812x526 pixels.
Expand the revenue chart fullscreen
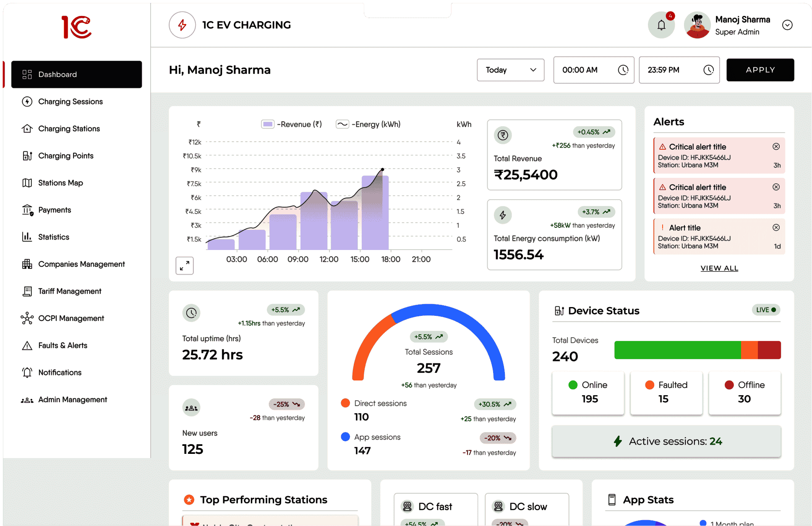[184, 266]
